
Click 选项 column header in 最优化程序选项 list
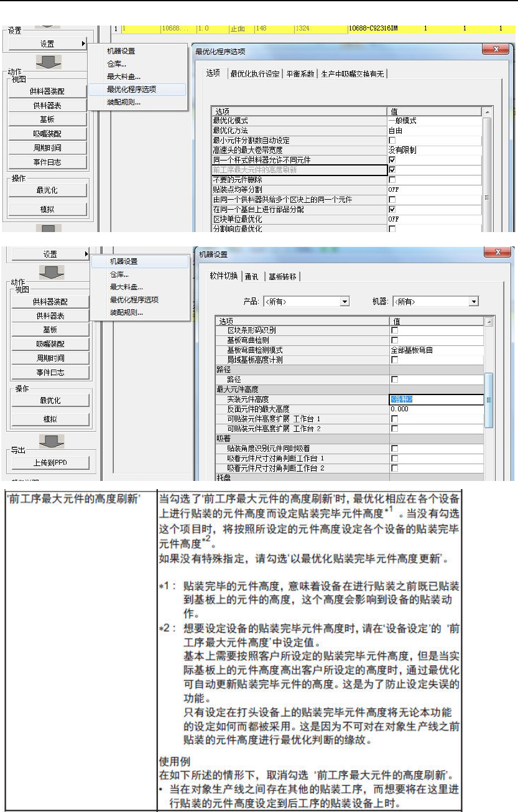pyautogui.click(x=299, y=111)
